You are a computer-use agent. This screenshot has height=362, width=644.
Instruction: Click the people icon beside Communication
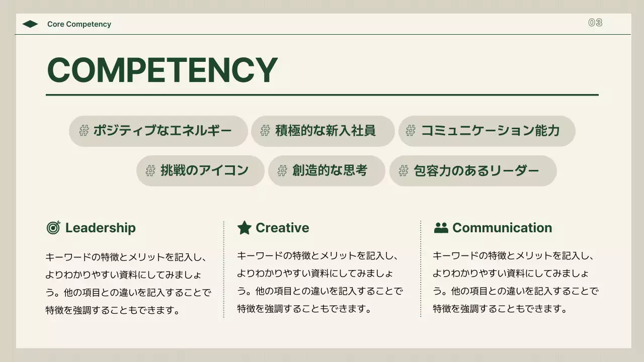pyautogui.click(x=441, y=228)
